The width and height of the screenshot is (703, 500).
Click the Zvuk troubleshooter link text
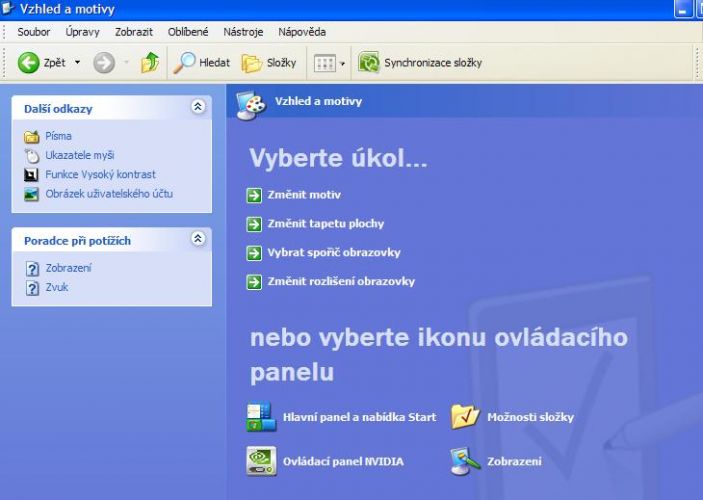(x=57, y=287)
